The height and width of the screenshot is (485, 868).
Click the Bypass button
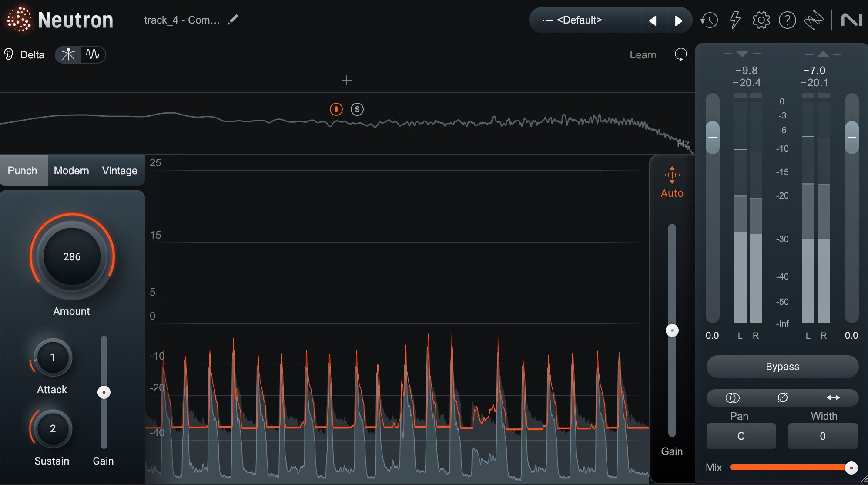[x=782, y=367]
